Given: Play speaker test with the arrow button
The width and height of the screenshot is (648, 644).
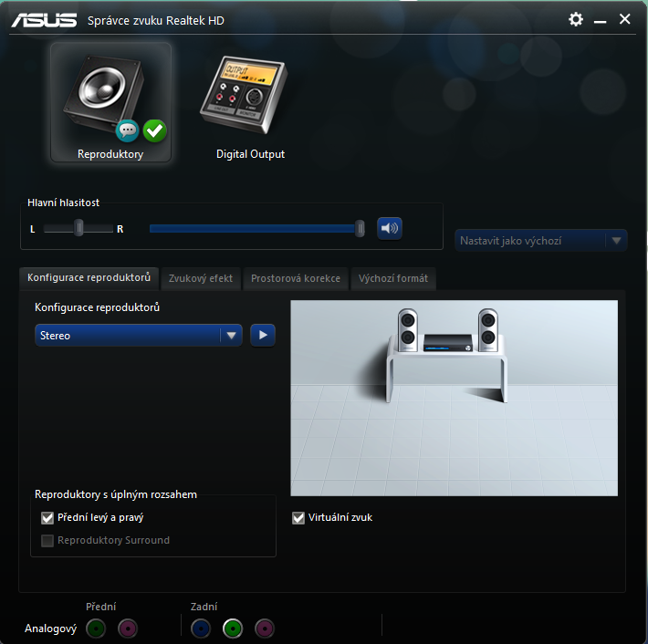Looking at the screenshot, I should click(263, 335).
